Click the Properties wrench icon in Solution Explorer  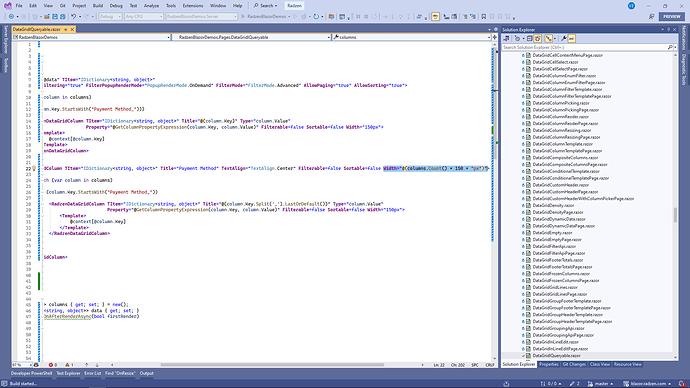click(564, 39)
